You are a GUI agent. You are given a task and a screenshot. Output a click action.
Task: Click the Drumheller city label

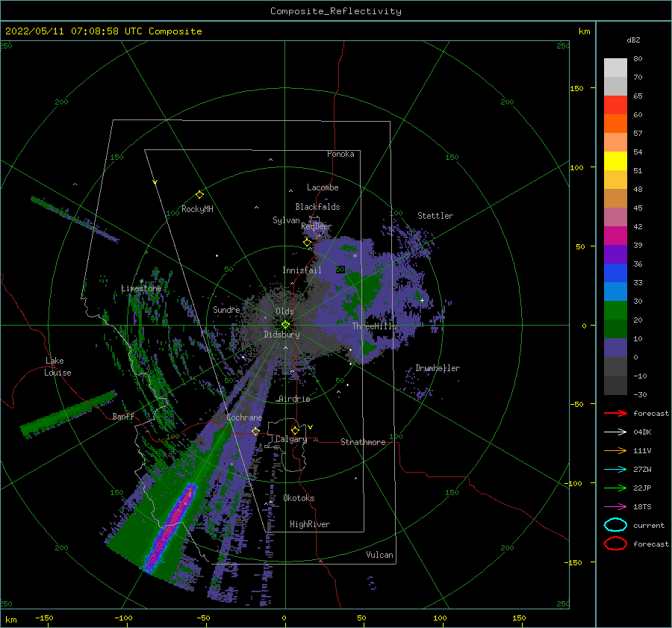tap(438, 368)
